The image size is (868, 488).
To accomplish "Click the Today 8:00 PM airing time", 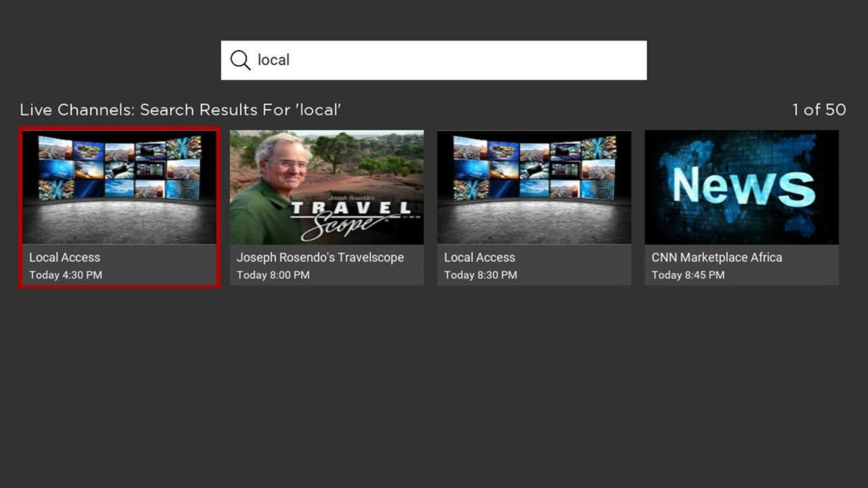I will coord(273,274).
